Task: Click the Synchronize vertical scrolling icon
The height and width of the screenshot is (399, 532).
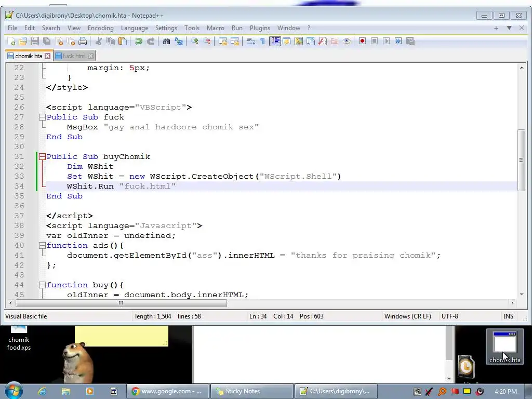Action: [x=222, y=42]
